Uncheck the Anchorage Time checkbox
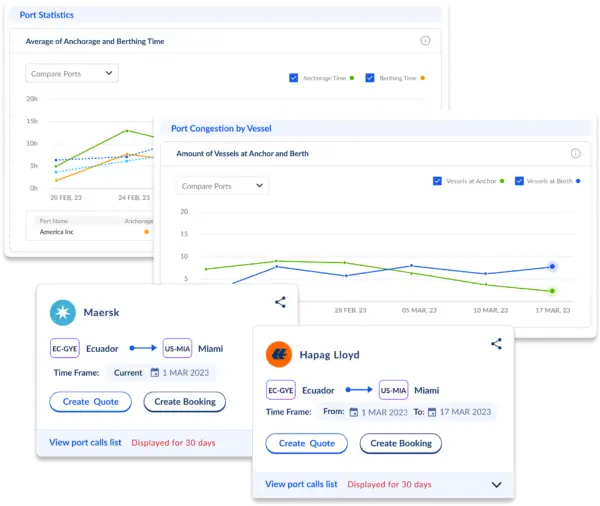 pyautogui.click(x=293, y=78)
